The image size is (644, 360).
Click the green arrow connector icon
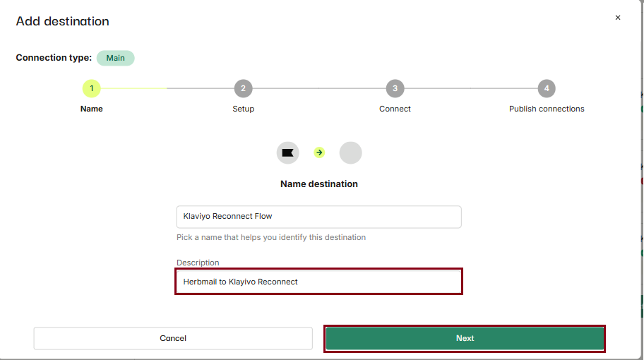[x=319, y=152]
